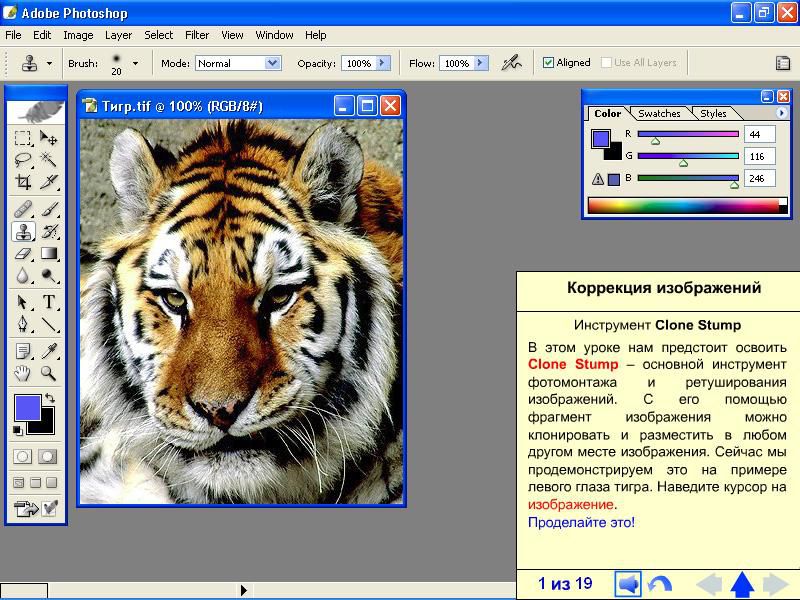Image resolution: width=800 pixels, height=600 pixels.
Task: Switch to the Swatches tab
Action: [659, 114]
